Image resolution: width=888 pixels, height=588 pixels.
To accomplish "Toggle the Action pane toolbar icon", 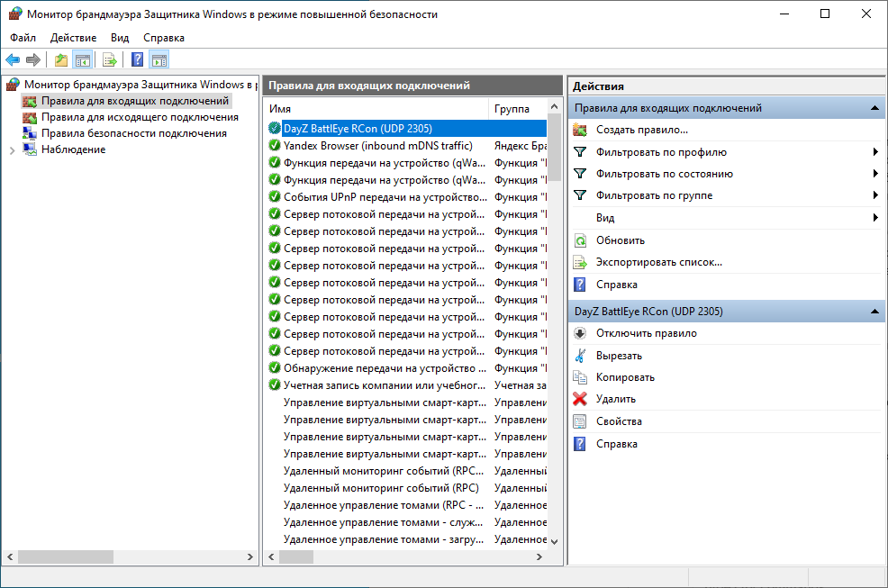I will coord(159,59).
